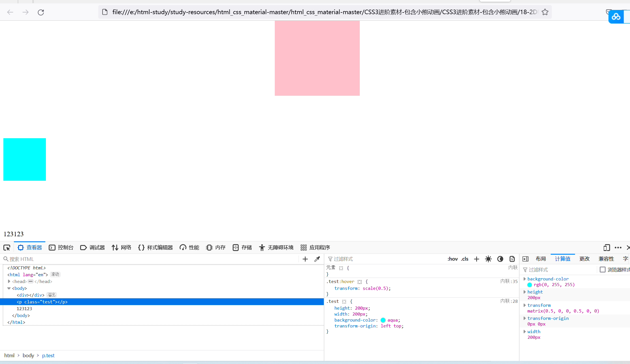
Task: Collapse the body element node
Action: click(9, 288)
